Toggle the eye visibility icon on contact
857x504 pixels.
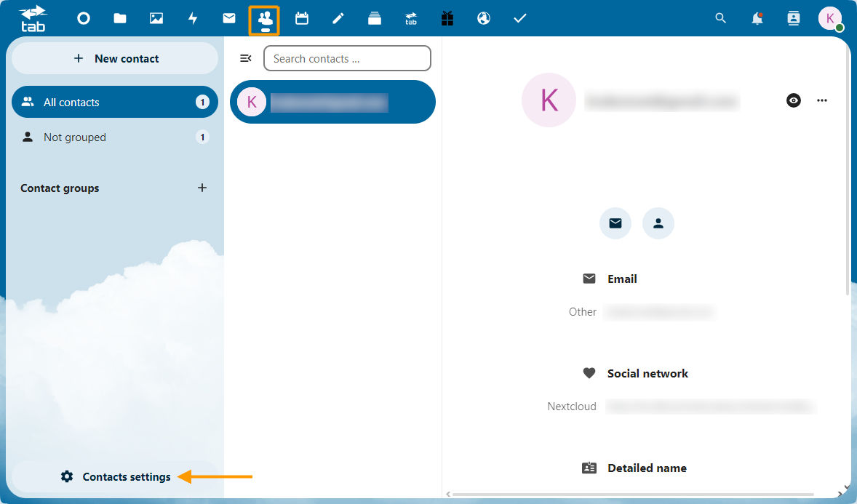coord(794,100)
